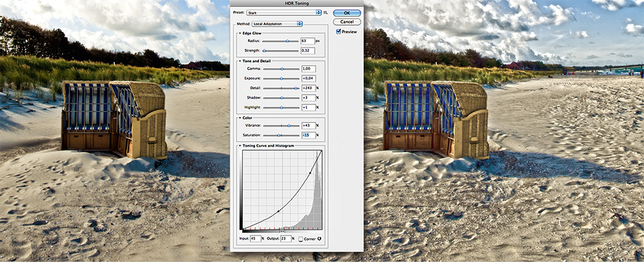Open the Method dropdown

tap(277, 24)
